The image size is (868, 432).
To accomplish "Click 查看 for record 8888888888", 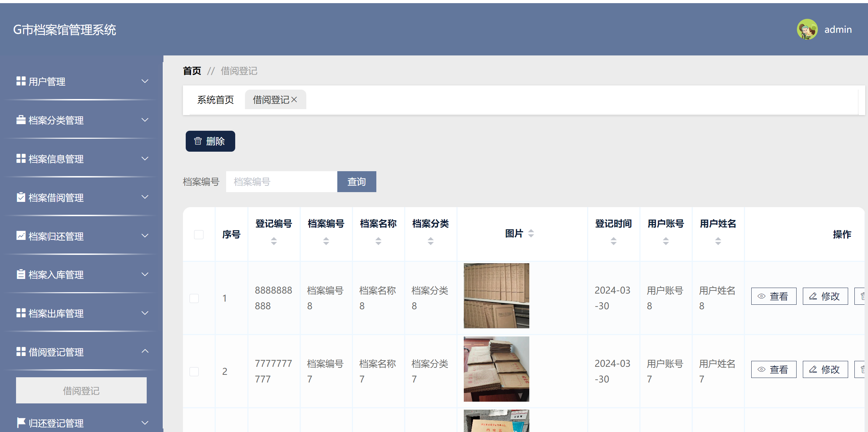I will (x=774, y=296).
